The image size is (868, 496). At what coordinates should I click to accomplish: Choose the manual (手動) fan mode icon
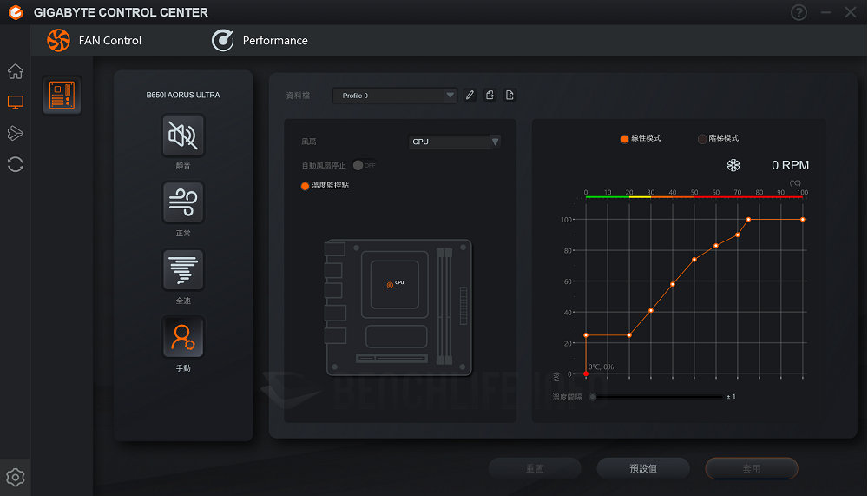183,337
